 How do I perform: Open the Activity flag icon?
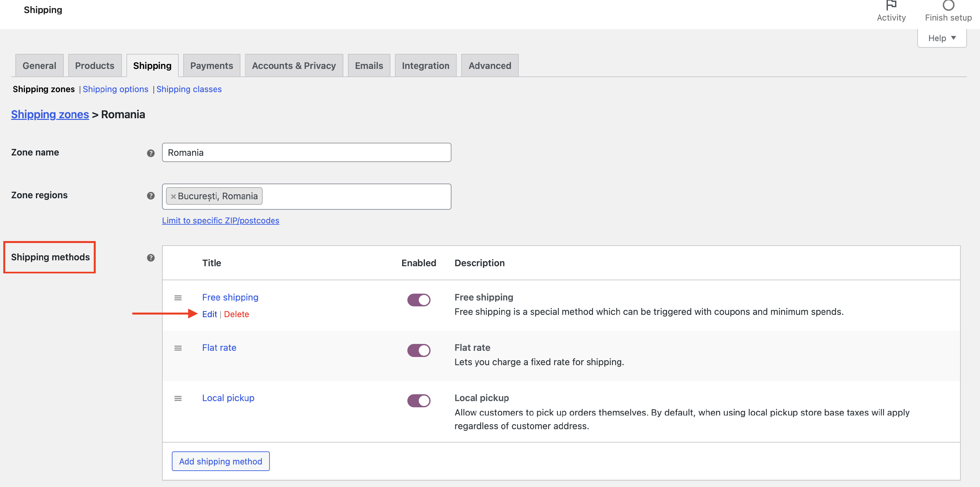891,5
